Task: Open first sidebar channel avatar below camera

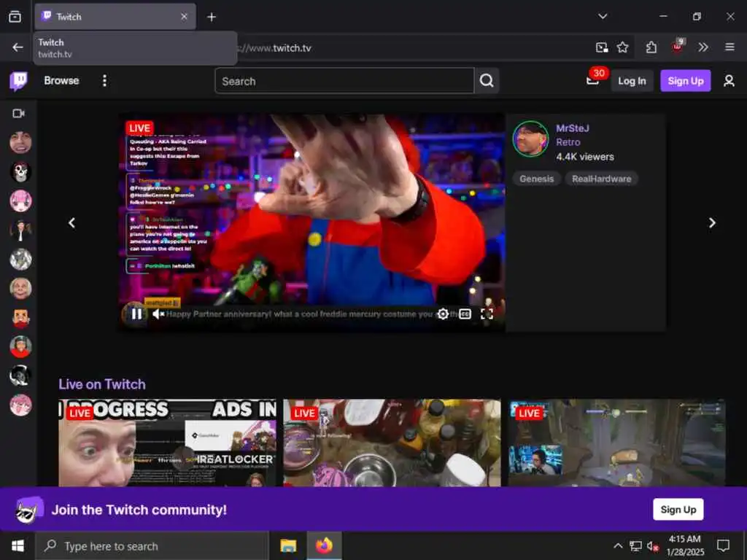Action: pos(20,142)
